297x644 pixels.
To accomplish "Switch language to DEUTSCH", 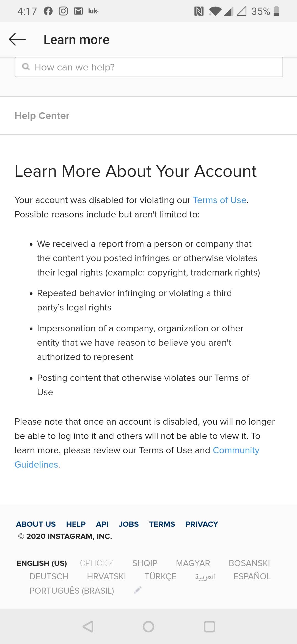I will coord(49,576).
